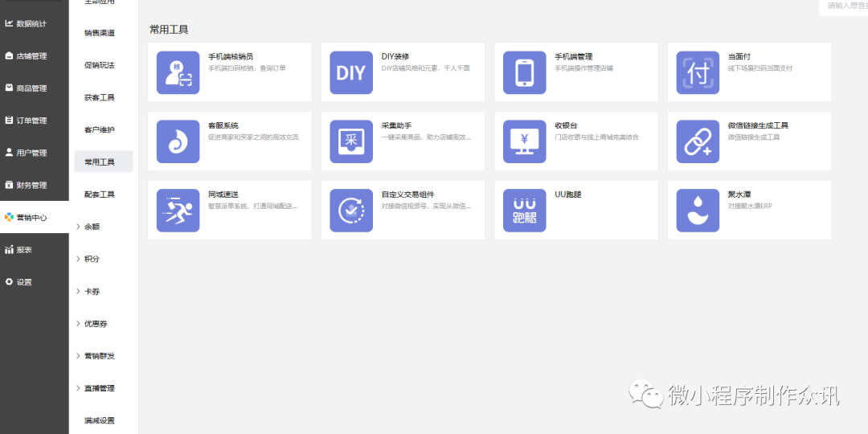868x434 pixels.
Task: Expand the 优惠券 submenu
Action: [95, 324]
